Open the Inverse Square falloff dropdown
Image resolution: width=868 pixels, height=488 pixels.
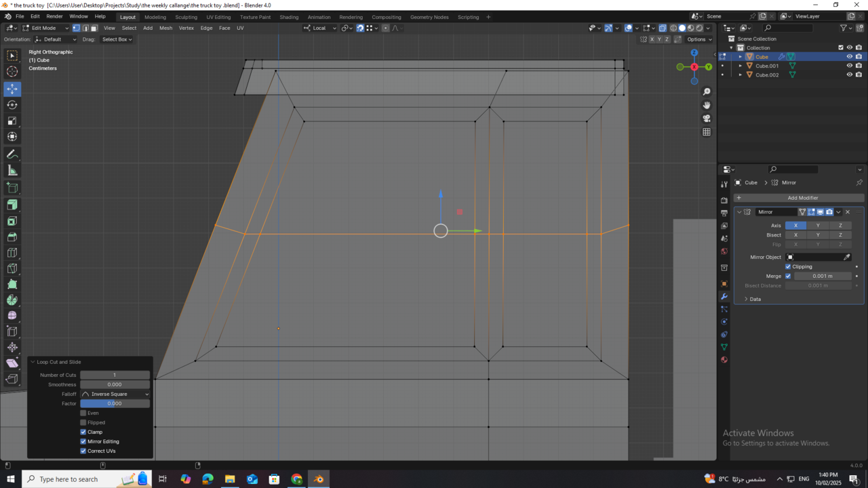pos(115,394)
